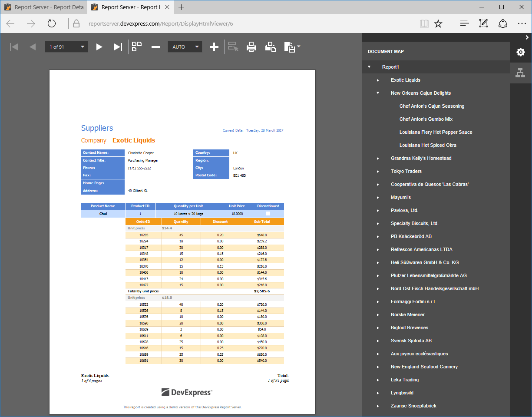Zoom in with the plus icon
The width and height of the screenshot is (532, 417).
(x=214, y=46)
